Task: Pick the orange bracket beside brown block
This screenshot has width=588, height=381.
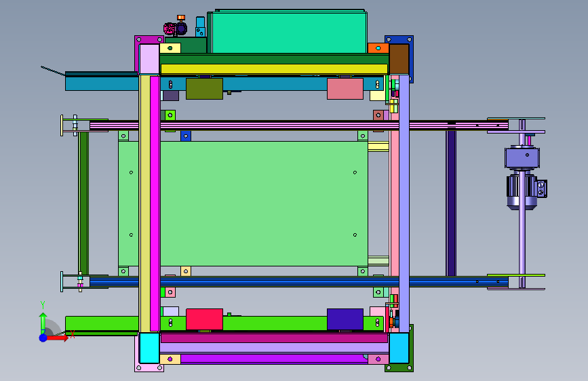Action: coord(378,48)
